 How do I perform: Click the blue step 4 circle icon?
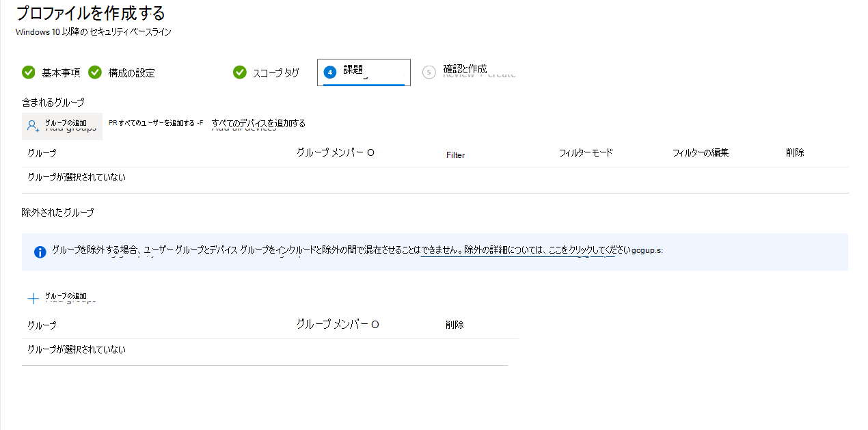(330, 72)
